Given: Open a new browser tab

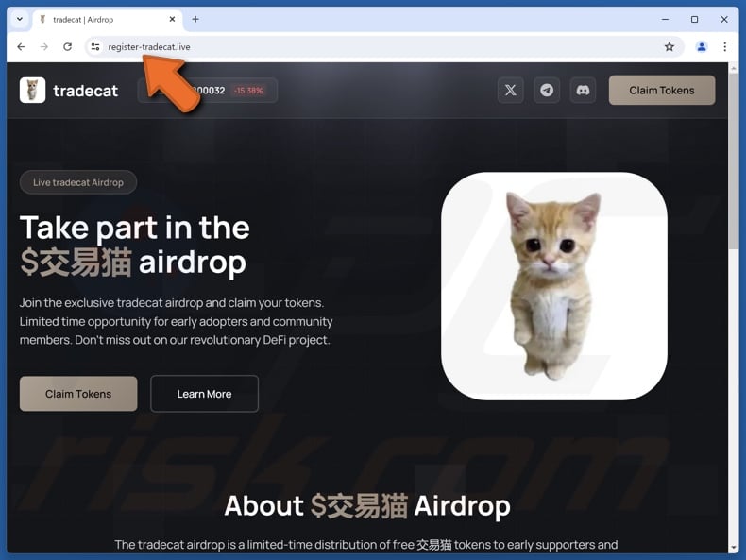Looking at the screenshot, I should (x=195, y=20).
